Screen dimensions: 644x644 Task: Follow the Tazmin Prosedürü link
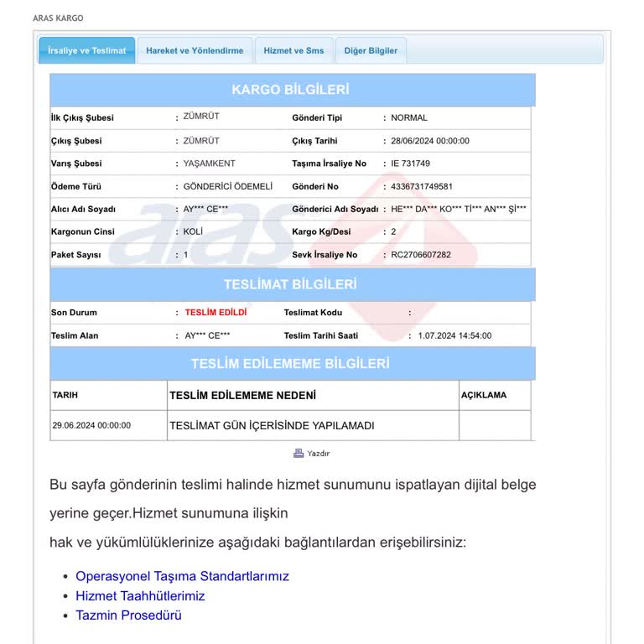pyautogui.click(x=128, y=615)
